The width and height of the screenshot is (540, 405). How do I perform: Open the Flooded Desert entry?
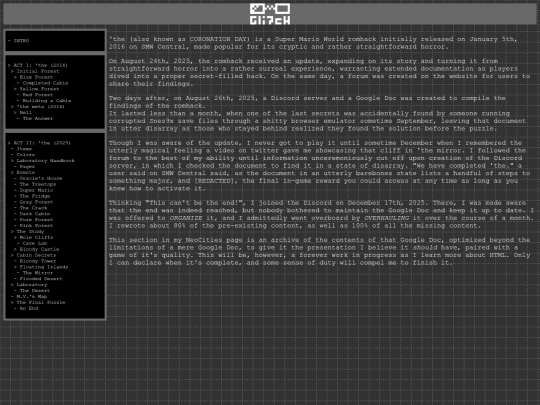(41, 278)
